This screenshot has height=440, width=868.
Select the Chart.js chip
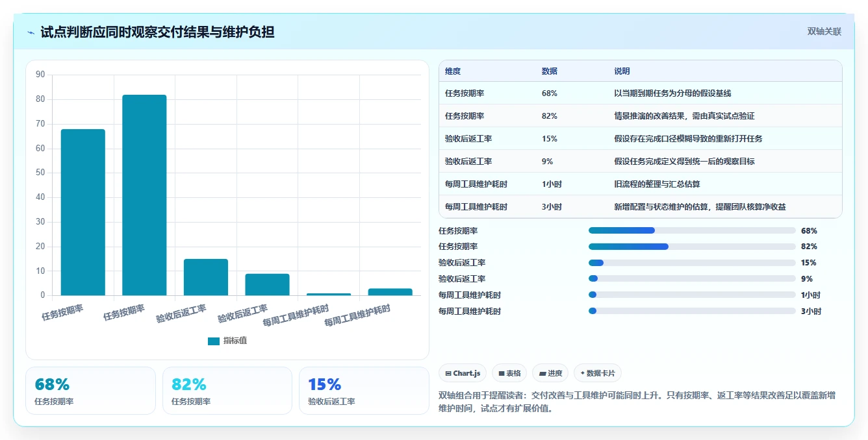click(x=463, y=373)
